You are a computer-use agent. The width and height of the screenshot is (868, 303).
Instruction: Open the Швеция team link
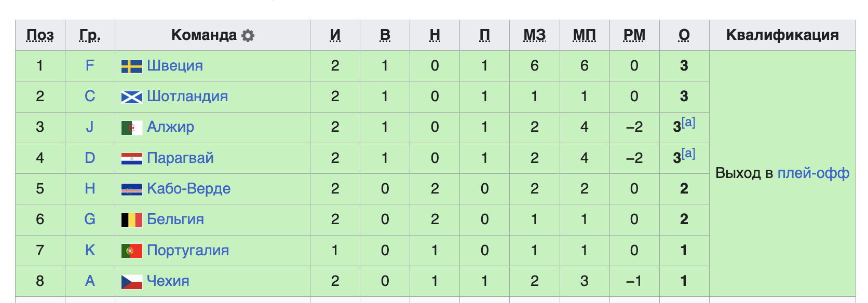[x=175, y=66]
